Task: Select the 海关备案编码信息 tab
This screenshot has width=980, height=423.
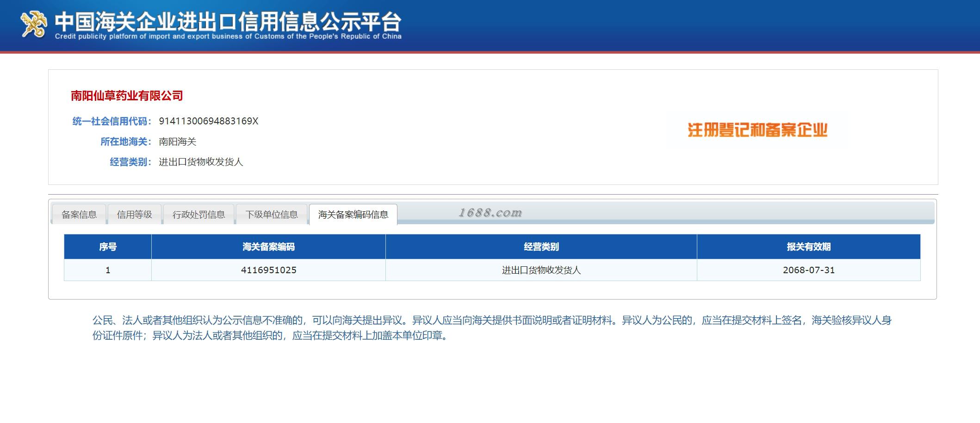Action: (353, 214)
